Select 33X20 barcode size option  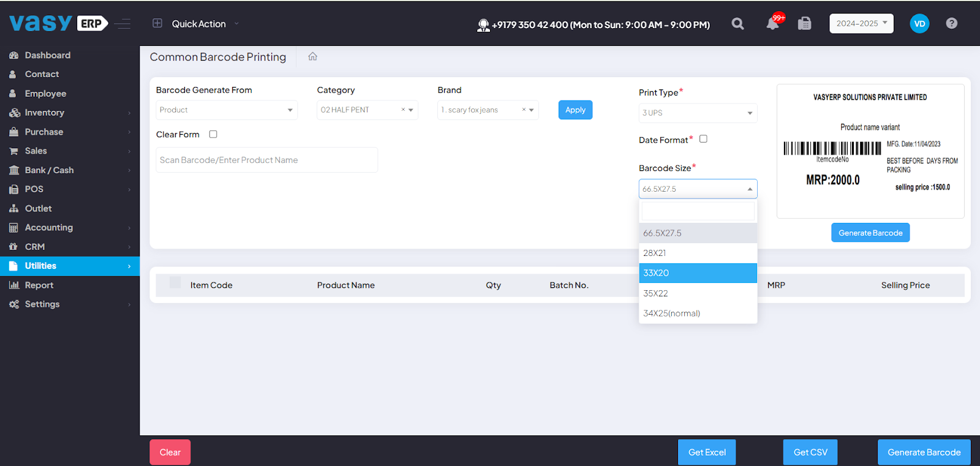(x=698, y=273)
